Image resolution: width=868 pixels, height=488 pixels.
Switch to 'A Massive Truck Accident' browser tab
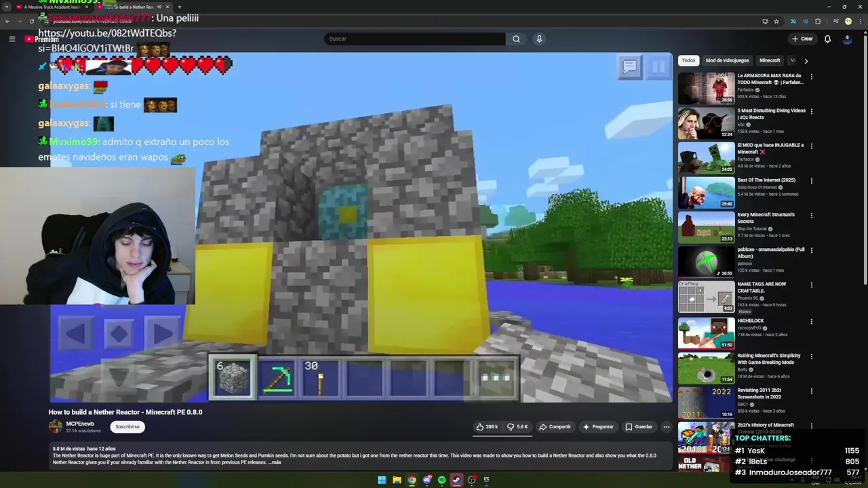click(53, 7)
